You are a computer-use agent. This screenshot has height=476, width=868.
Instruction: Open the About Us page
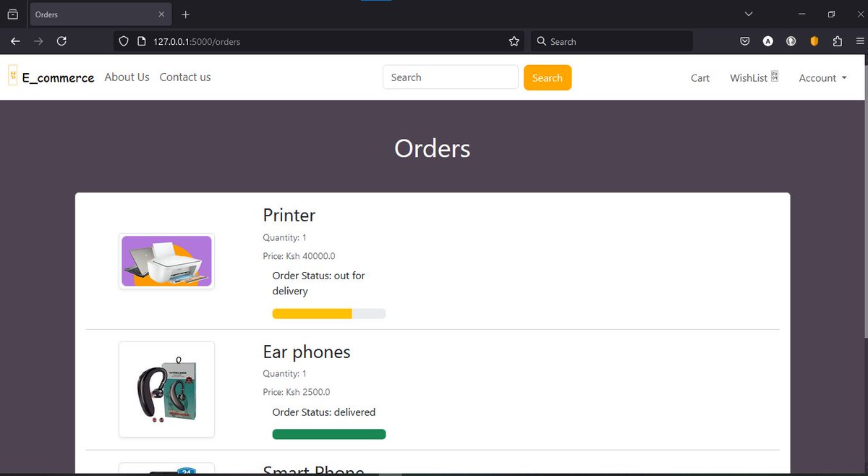127,77
